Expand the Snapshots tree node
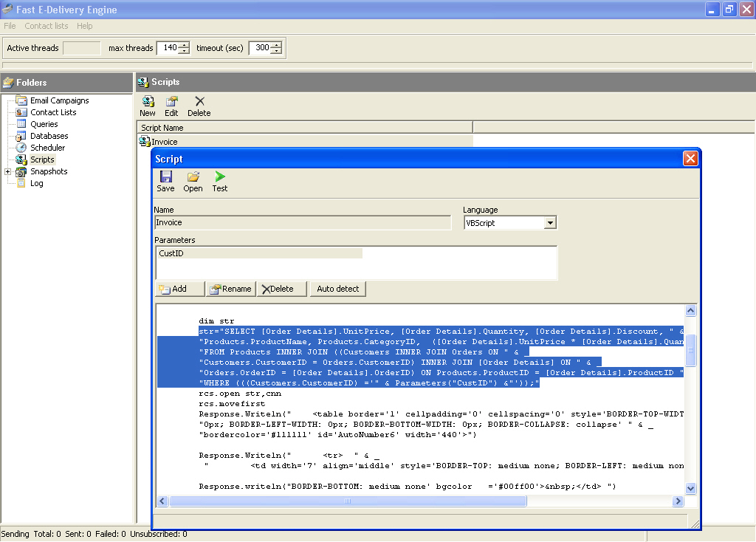The height and width of the screenshot is (542, 756). 7,171
